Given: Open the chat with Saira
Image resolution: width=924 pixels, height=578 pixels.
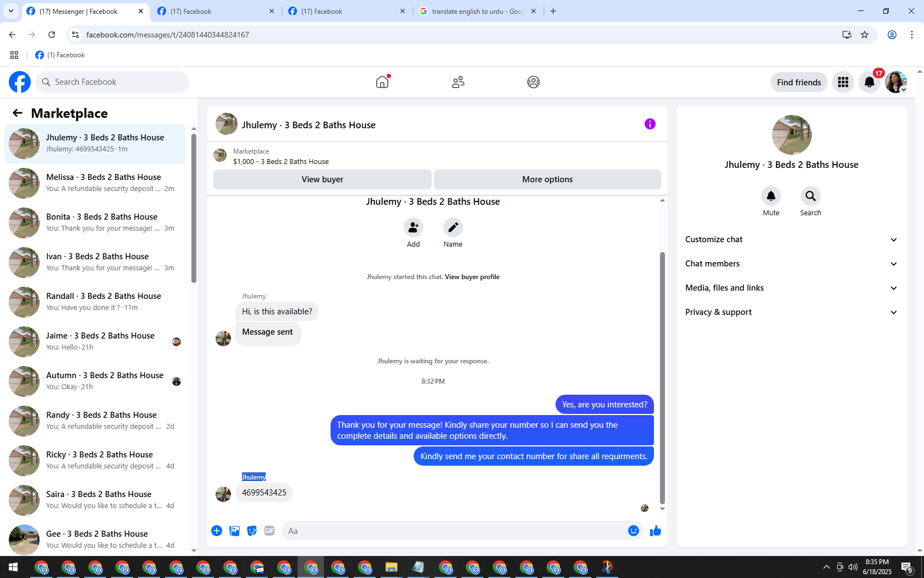Looking at the screenshot, I should click(95, 500).
